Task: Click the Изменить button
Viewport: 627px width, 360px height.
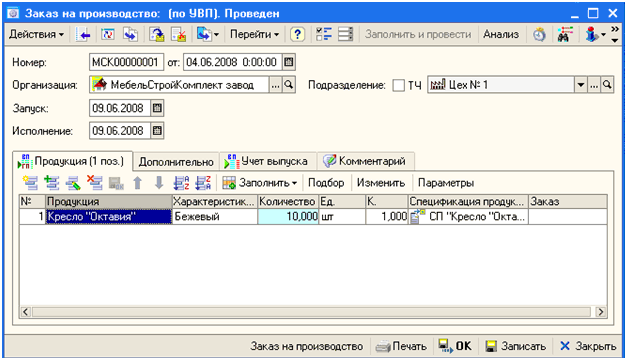Action: click(x=381, y=183)
